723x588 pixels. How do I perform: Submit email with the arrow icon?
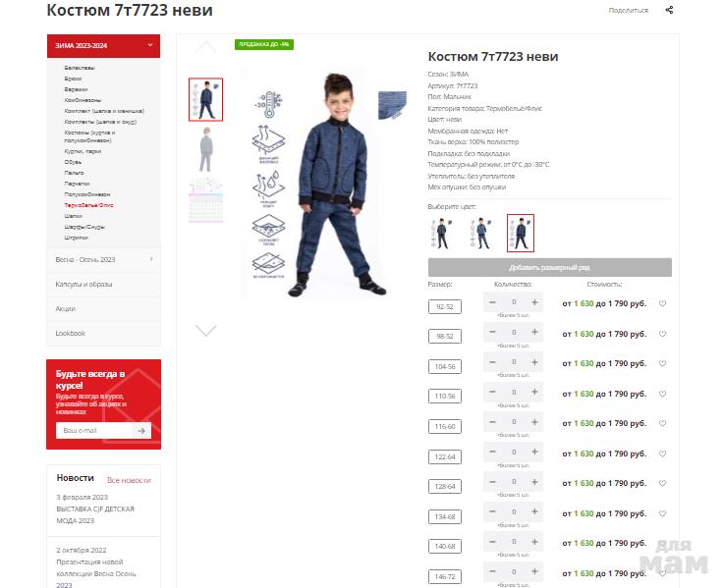click(x=141, y=430)
